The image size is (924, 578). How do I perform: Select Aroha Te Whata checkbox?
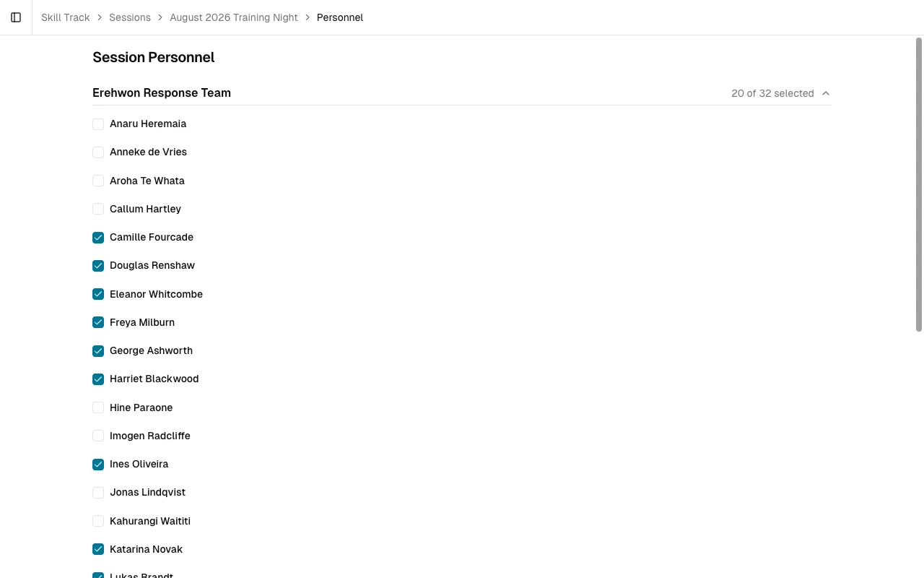98,181
